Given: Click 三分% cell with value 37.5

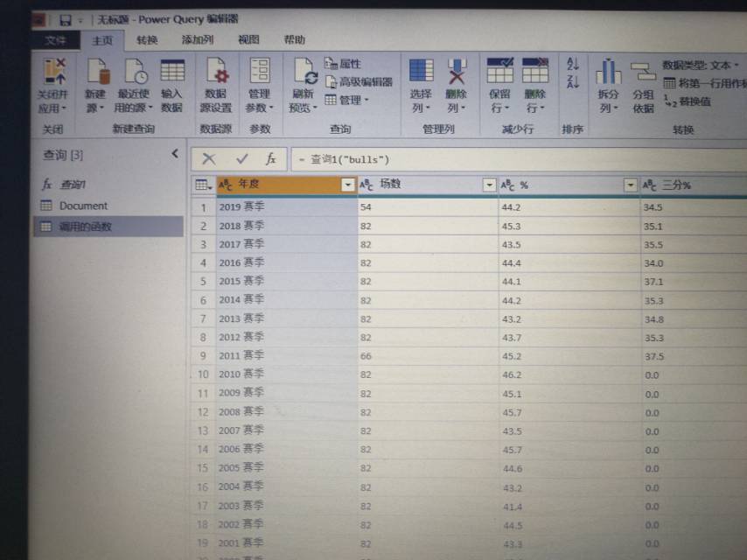Looking at the screenshot, I should (x=694, y=356).
